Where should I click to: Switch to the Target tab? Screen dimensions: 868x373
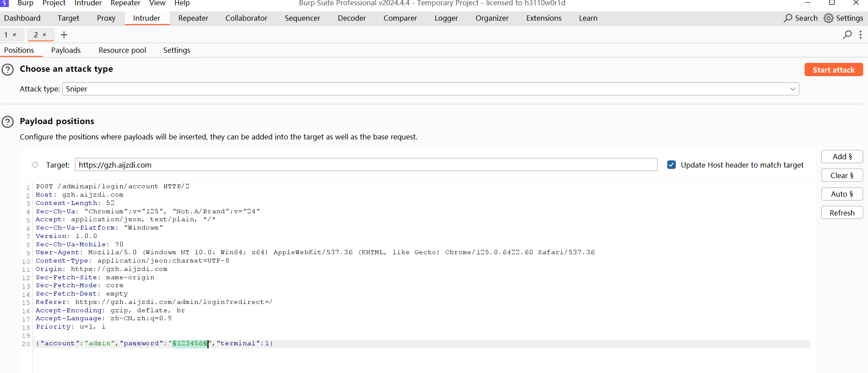point(68,18)
